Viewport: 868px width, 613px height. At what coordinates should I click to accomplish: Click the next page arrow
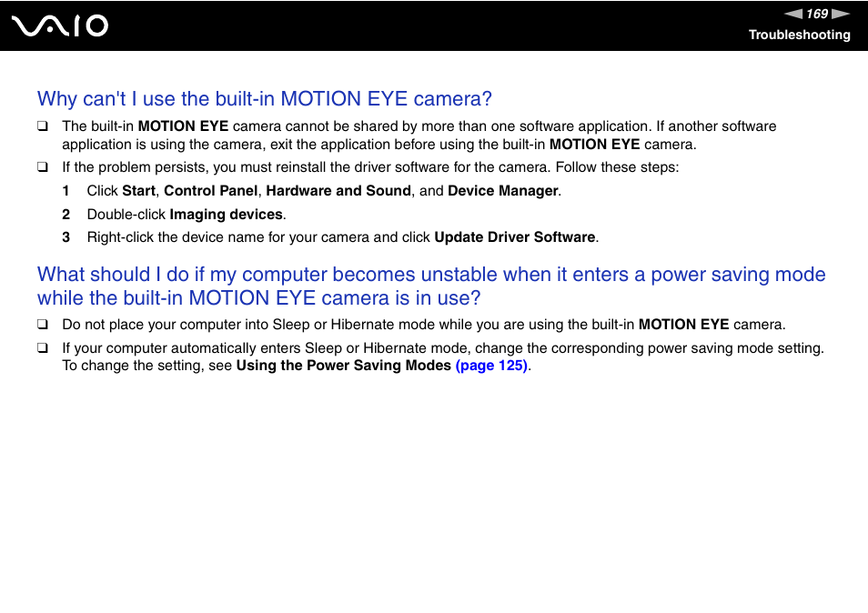tap(842, 14)
